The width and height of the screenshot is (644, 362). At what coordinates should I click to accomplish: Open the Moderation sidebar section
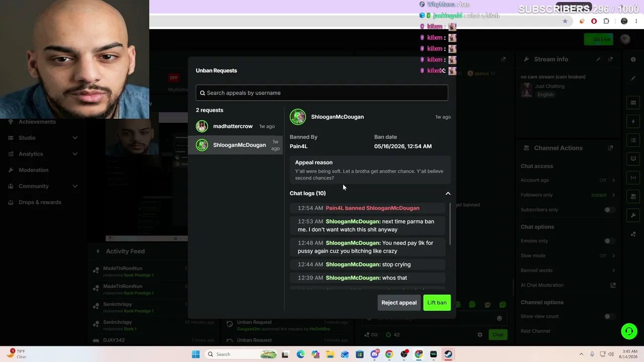pyautogui.click(x=33, y=170)
